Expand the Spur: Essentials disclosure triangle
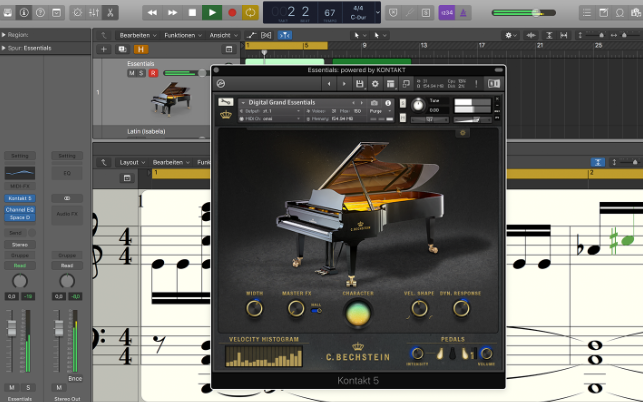This screenshot has height=402, width=643. point(4,48)
